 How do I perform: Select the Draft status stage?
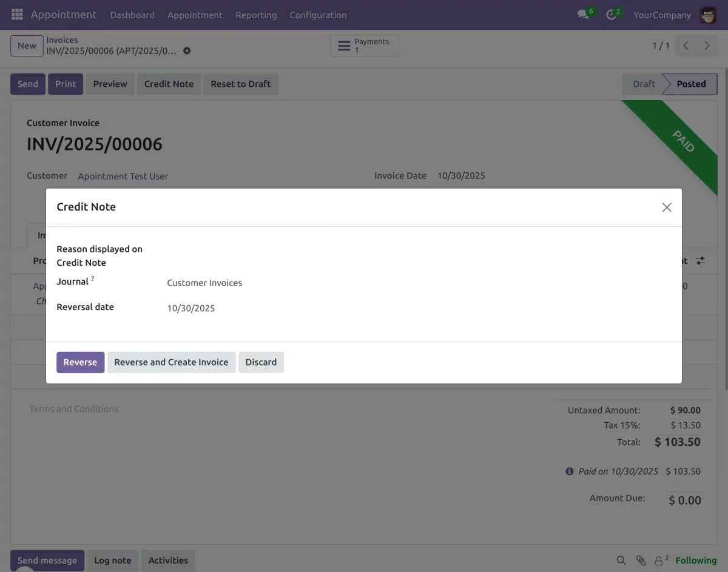(x=644, y=84)
